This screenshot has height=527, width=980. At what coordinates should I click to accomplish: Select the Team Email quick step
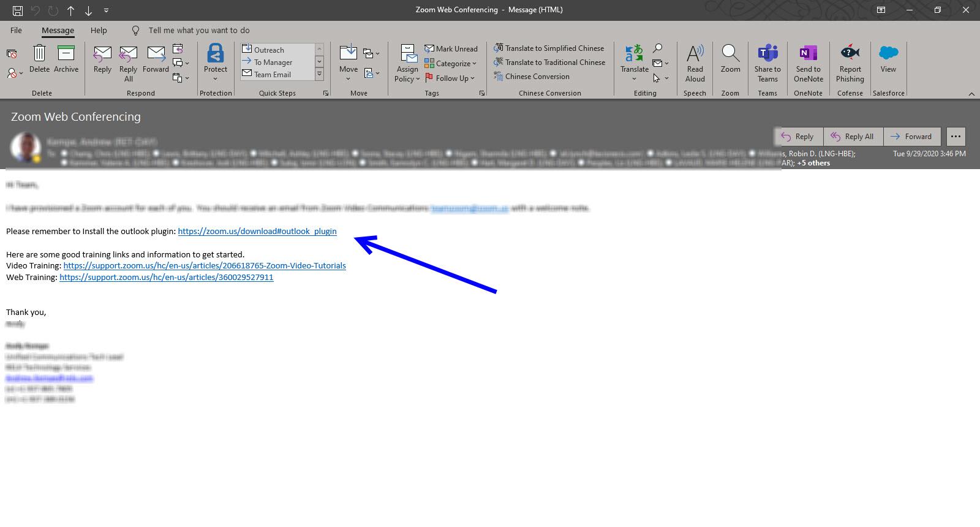(277, 74)
